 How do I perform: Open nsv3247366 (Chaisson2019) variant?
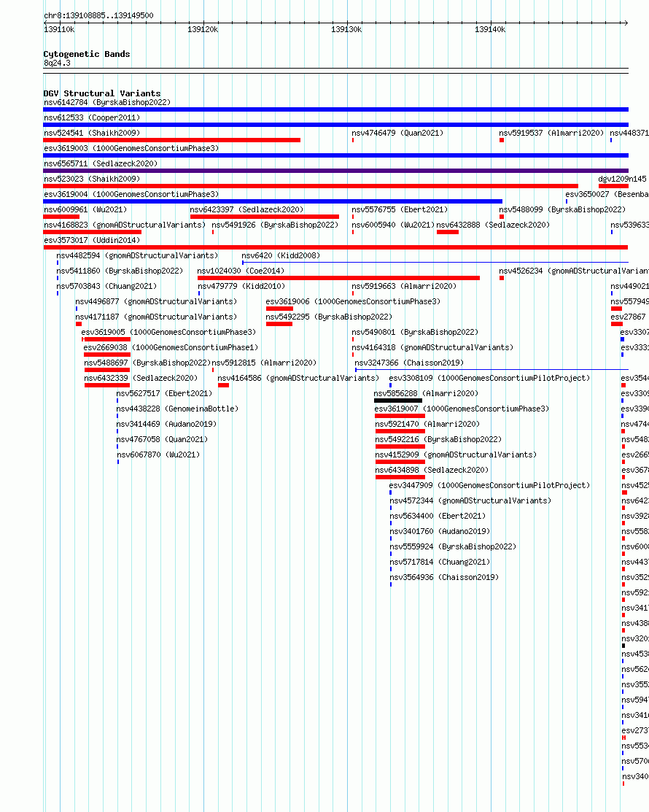pyautogui.click(x=409, y=363)
